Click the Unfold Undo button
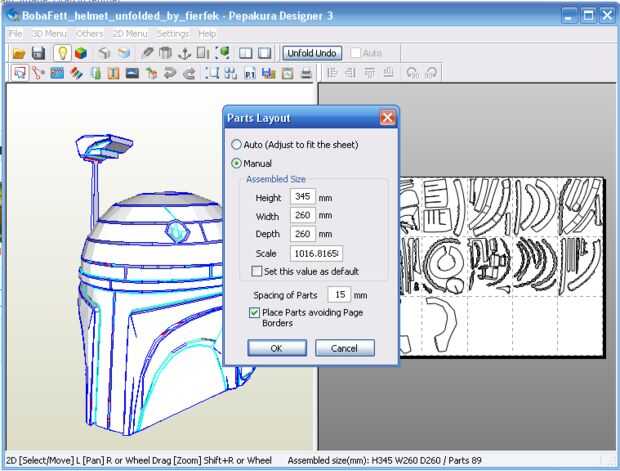620x471 pixels. (312, 53)
